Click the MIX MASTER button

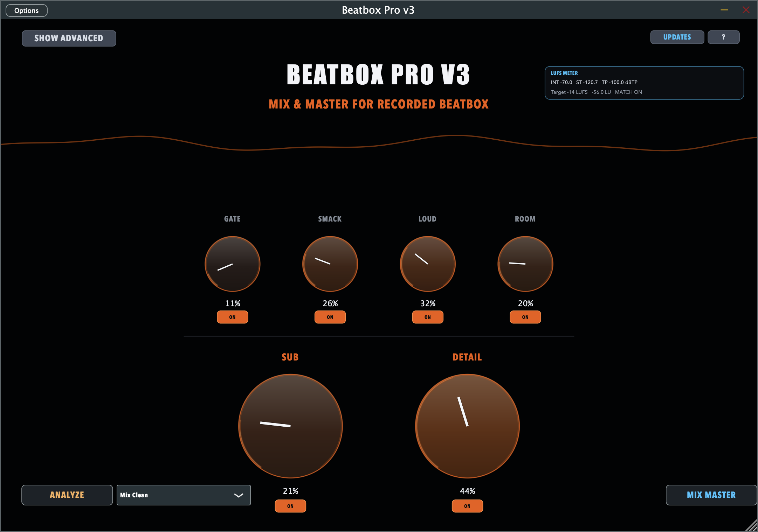point(711,495)
